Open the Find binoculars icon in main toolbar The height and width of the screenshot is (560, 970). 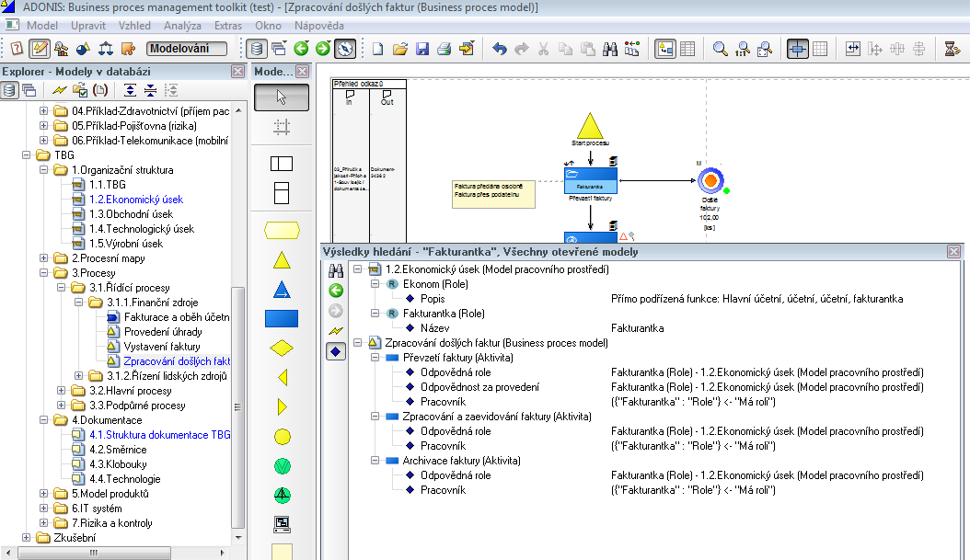610,49
